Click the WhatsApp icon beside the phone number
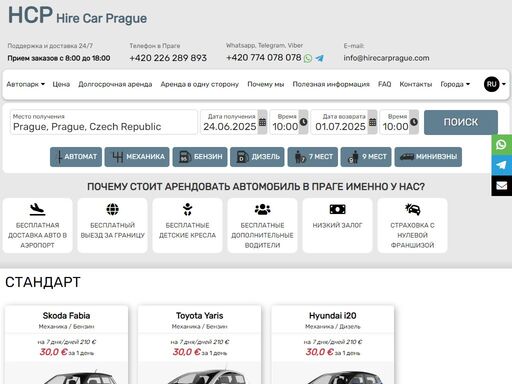This screenshot has height=384, width=512. (x=308, y=58)
